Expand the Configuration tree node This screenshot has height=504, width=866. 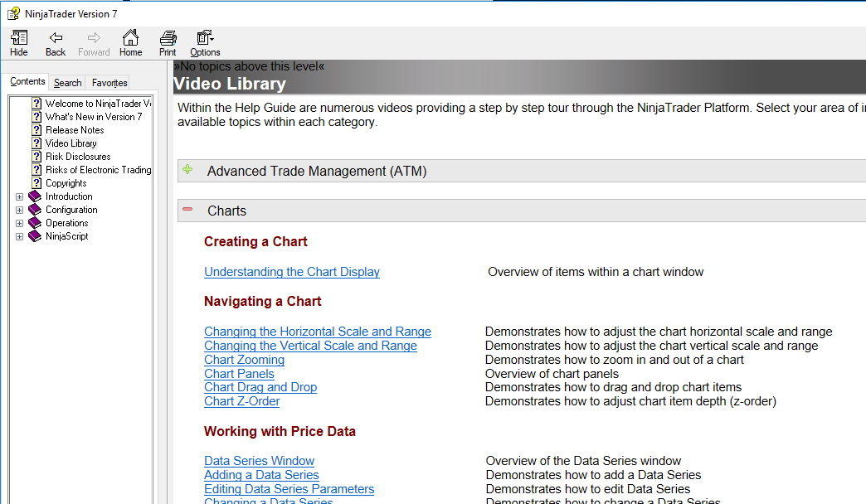point(19,211)
